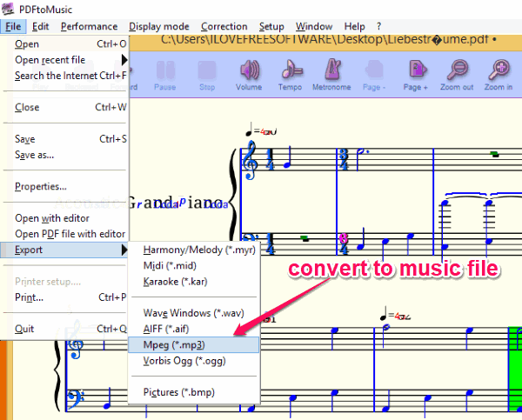The width and height of the screenshot is (522, 420).
Task: Go to next page with Page + icon
Action: (x=417, y=70)
